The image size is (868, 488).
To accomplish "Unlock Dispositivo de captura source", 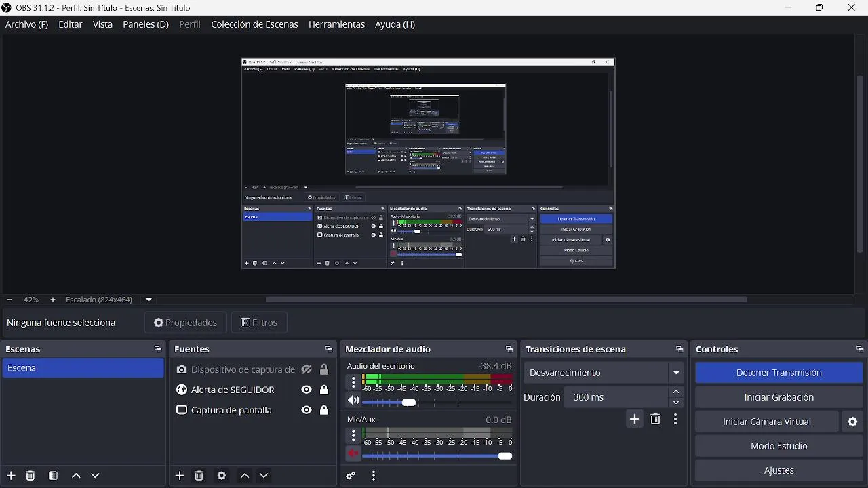I will coord(324,369).
